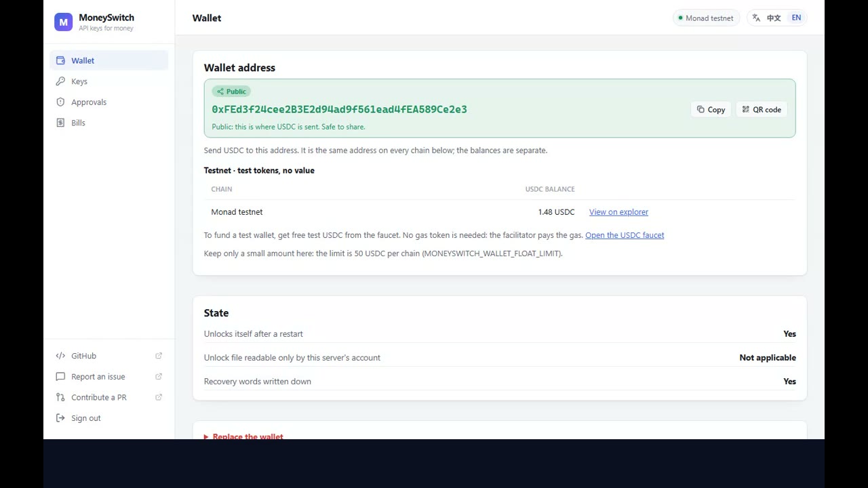Click the Wallet icon in sidebar
868x488 pixels.
click(x=60, y=60)
